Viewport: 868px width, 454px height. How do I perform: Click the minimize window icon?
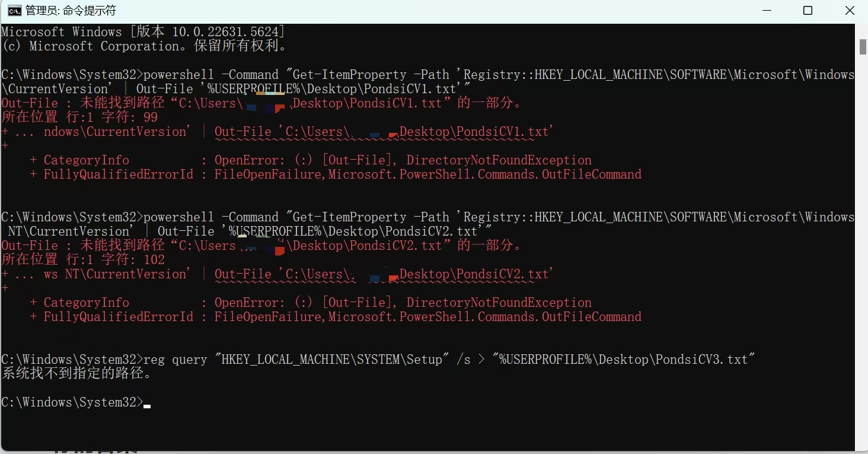(x=767, y=10)
